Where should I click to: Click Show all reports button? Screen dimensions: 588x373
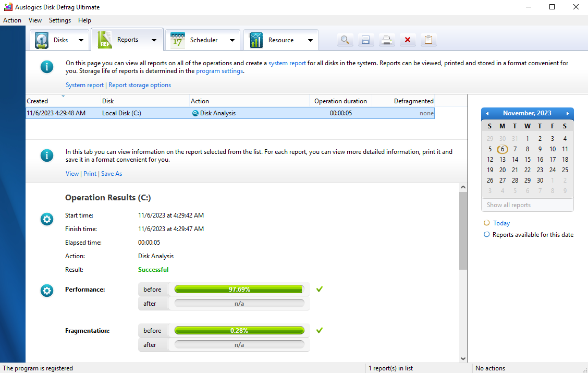point(527,205)
